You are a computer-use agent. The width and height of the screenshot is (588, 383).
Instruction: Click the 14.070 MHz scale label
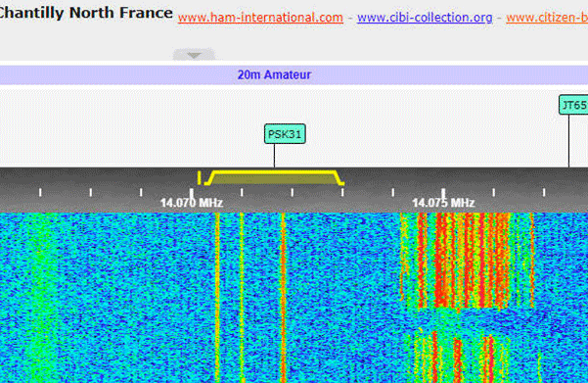point(192,203)
